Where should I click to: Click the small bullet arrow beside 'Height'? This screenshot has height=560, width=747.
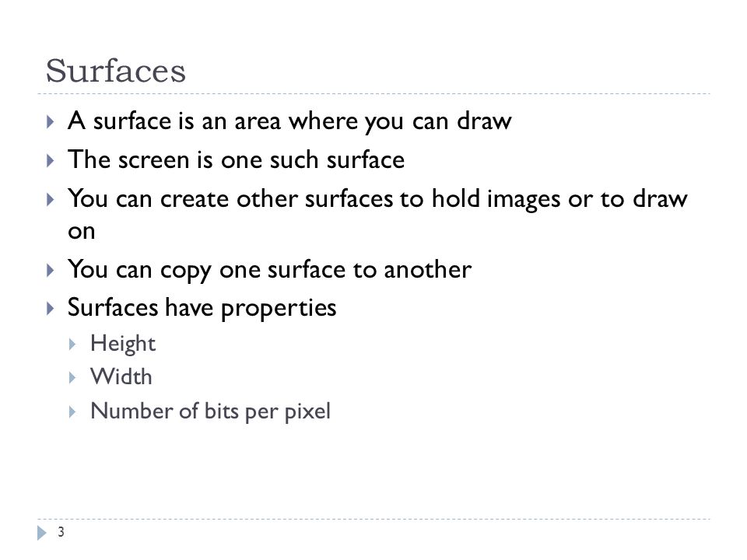coord(72,345)
